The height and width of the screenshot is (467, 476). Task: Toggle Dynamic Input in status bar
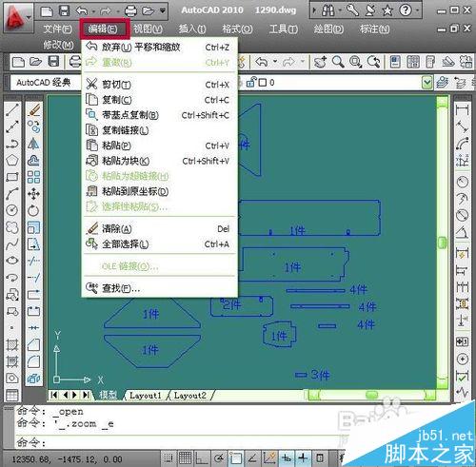coord(287,457)
